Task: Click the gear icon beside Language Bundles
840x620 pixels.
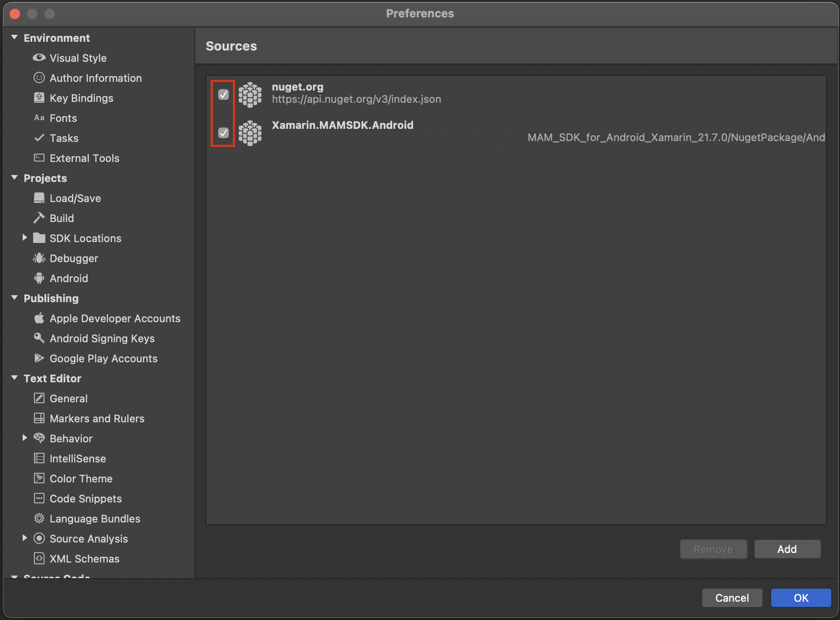Action: coord(39,518)
